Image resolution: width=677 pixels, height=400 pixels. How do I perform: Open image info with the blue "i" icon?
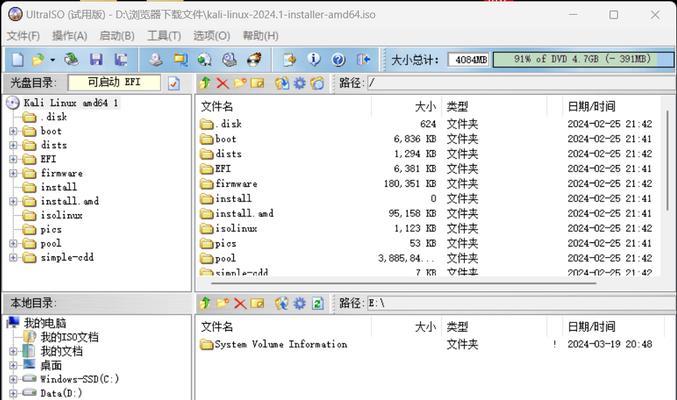tap(314, 59)
